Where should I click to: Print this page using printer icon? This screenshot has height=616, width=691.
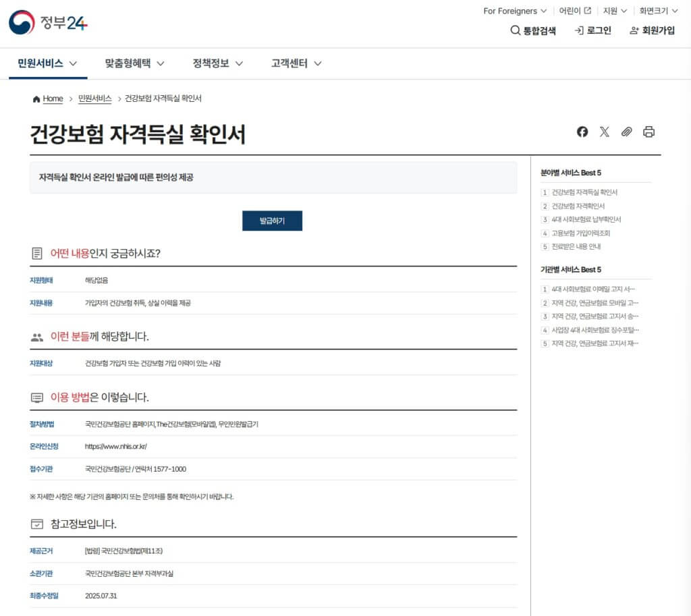(x=648, y=132)
